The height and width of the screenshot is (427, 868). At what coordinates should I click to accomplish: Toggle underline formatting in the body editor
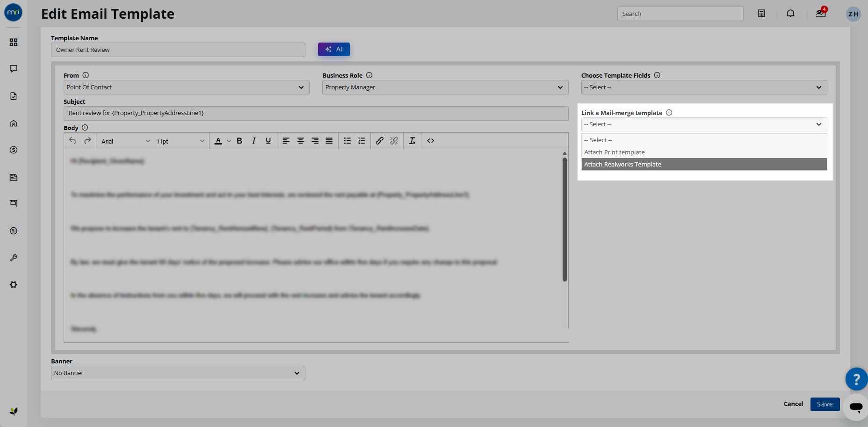coord(268,141)
